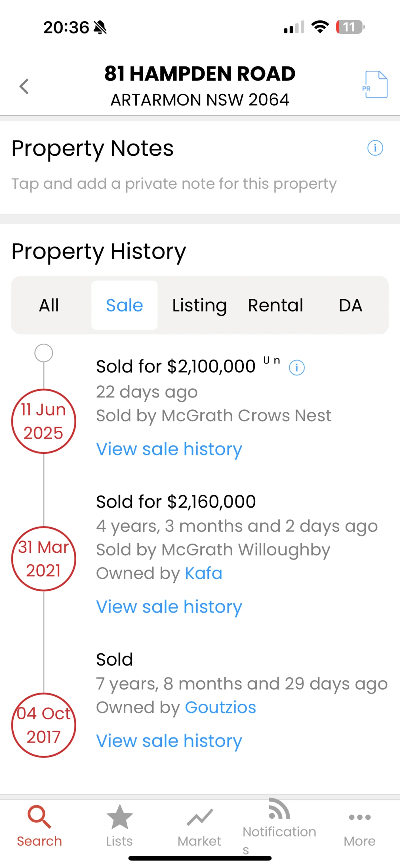The image size is (400, 868).
Task: View sale history for 11 Jun 2025
Action: 169,449
